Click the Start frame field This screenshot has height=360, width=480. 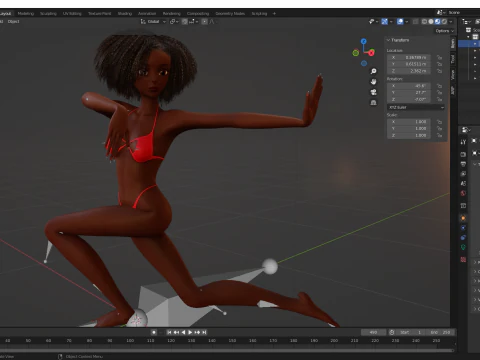[x=412, y=332]
